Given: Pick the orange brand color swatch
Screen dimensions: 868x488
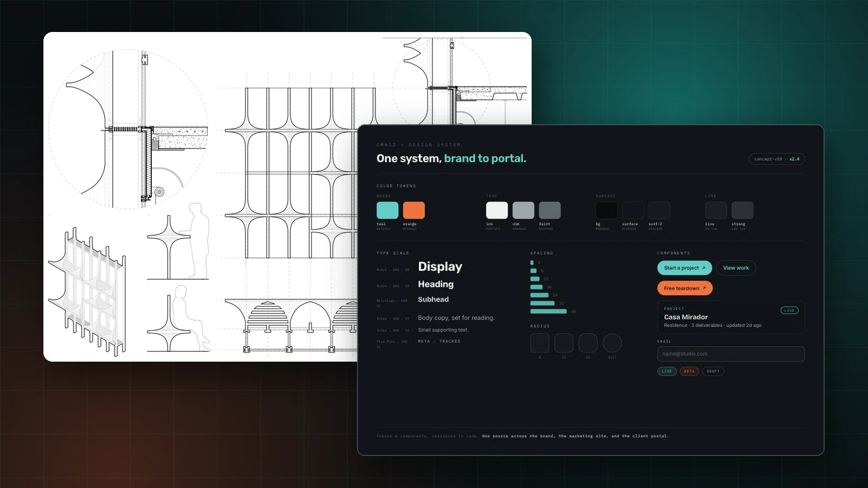Looking at the screenshot, I should pyautogui.click(x=414, y=210).
